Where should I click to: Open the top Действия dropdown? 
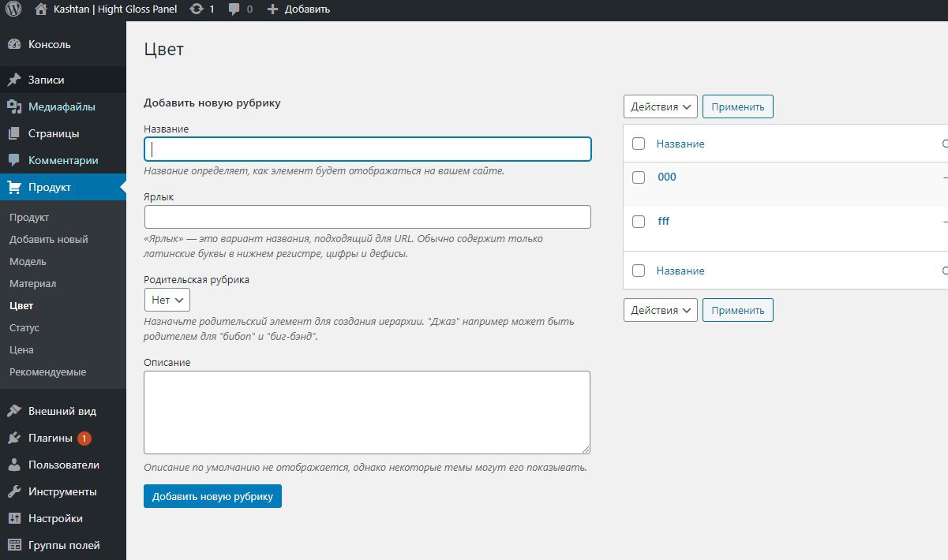661,106
